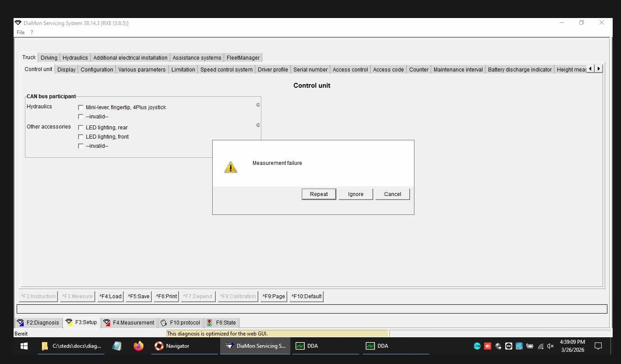This screenshot has width=621, height=364.
Task: Click Ignore in the Measurement failure dialog
Action: 356,194
